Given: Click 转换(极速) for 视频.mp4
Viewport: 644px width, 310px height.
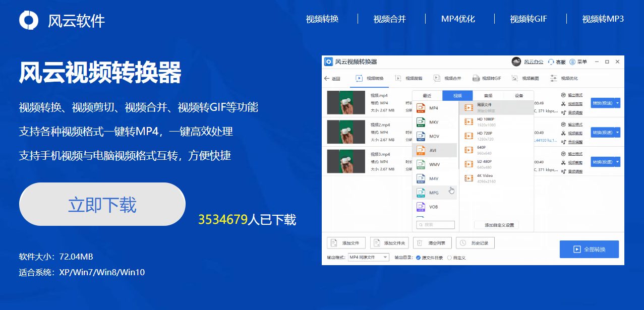Looking at the screenshot, I should (603, 103).
